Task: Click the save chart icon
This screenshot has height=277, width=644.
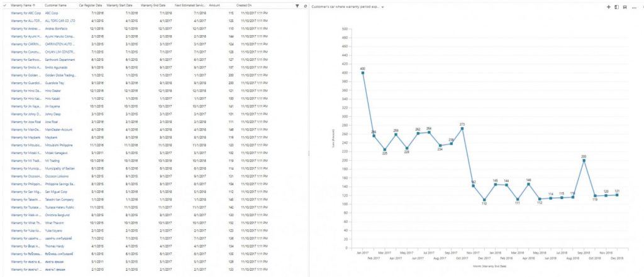Action: [625, 6]
